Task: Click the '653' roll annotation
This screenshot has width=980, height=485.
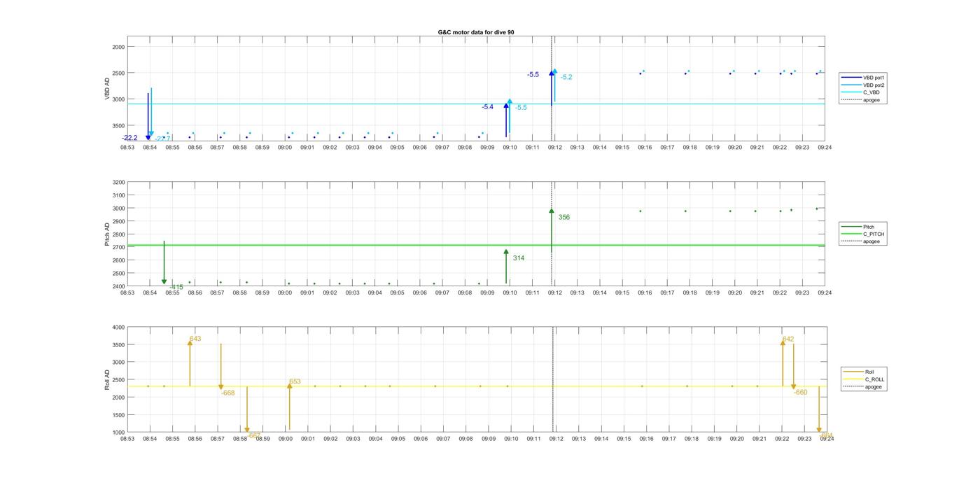Action: [295, 381]
